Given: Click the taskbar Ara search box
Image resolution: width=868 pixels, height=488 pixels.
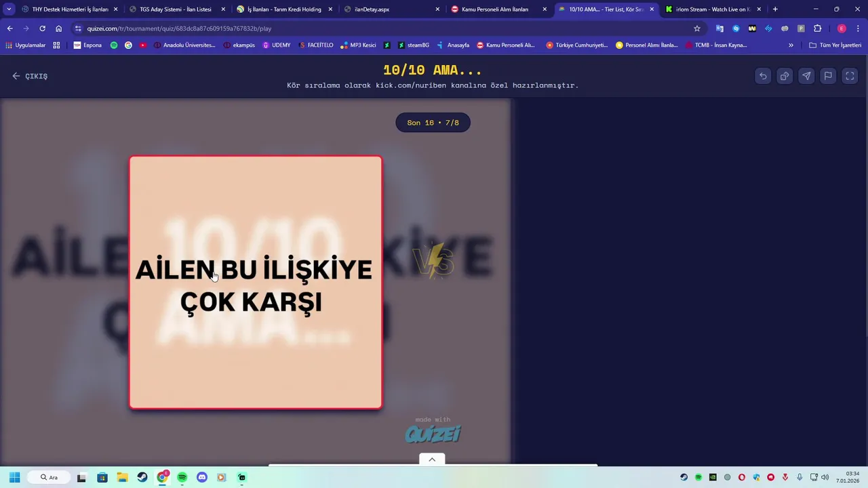Looking at the screenshot, I should coord(50,477).
